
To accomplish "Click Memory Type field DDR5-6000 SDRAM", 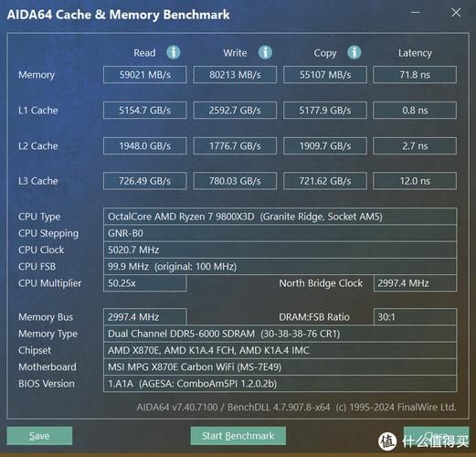I will tap(280, 334).
